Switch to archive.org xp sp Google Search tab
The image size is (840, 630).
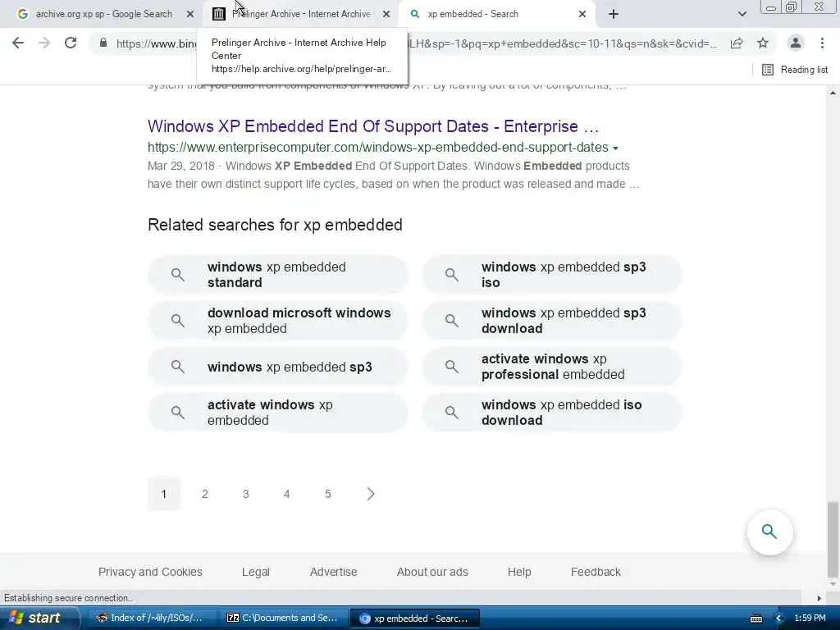click(x=103, y=14)
